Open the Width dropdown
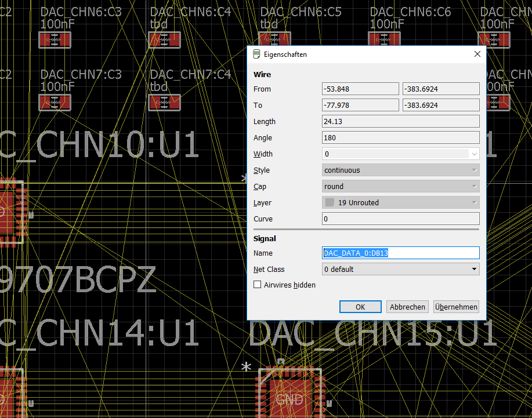 [475, 154]
